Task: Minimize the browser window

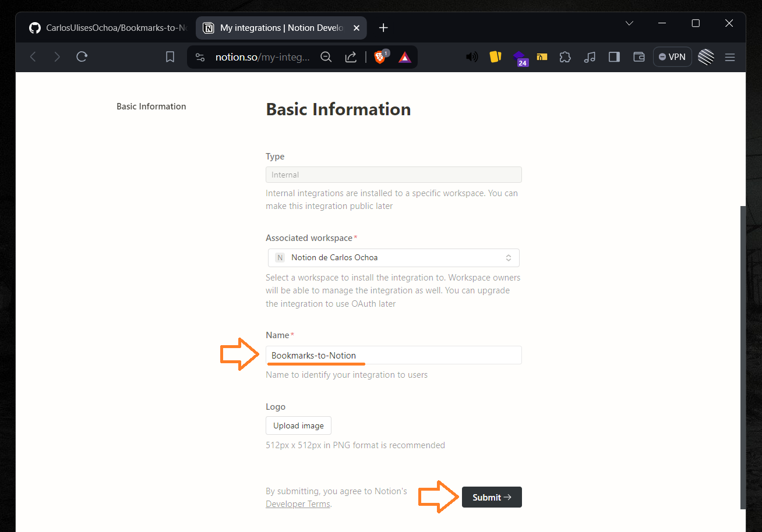Action: point(662,23)
